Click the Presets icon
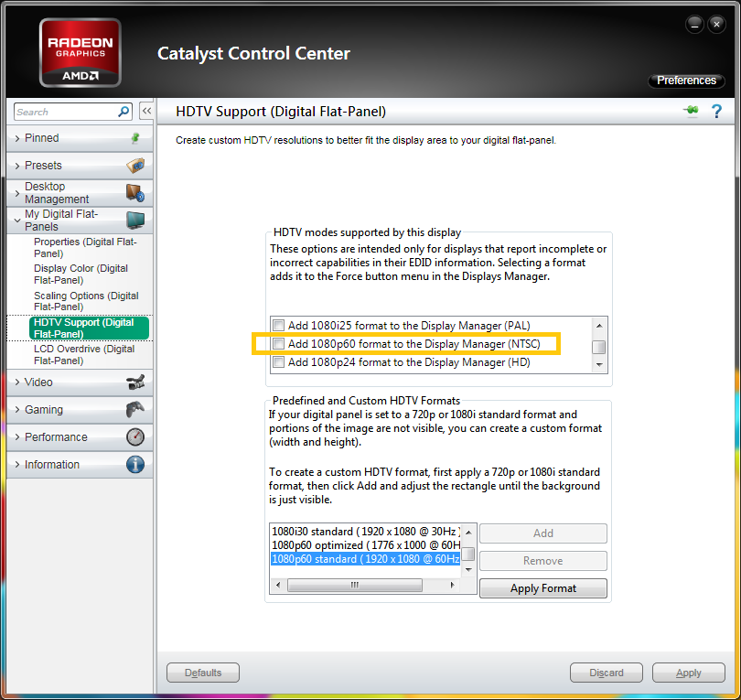This screenshot has height=700, width=741. (135, 166)
